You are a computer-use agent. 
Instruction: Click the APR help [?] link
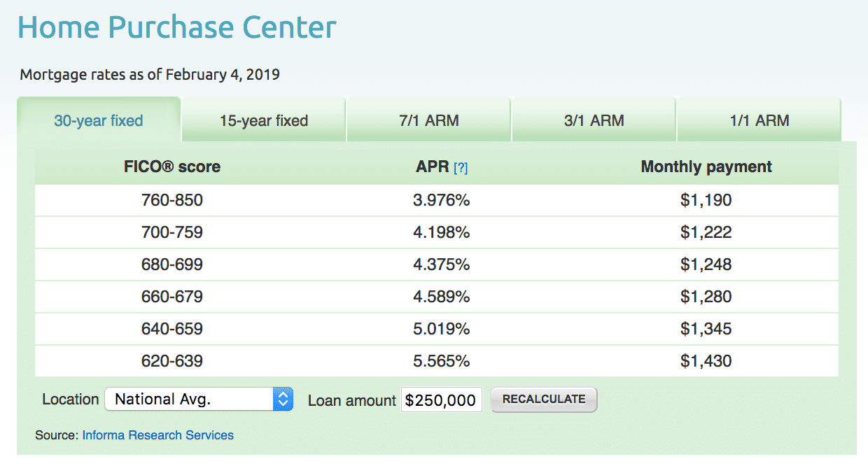coord(461,168)
